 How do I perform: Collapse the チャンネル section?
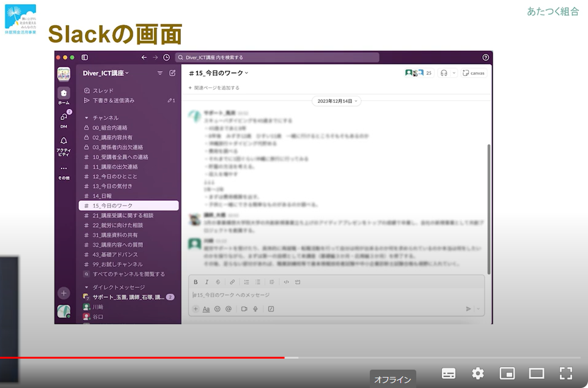tap(87, 118)
